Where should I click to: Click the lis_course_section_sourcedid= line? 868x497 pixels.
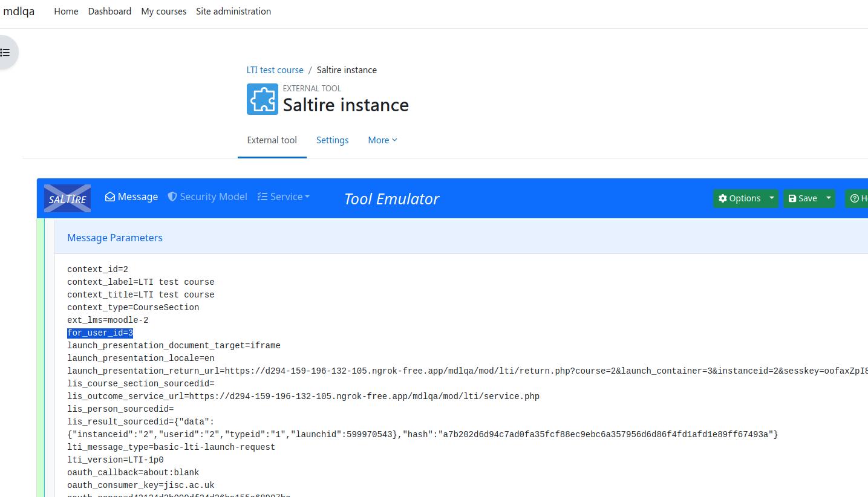coord(141,384)
